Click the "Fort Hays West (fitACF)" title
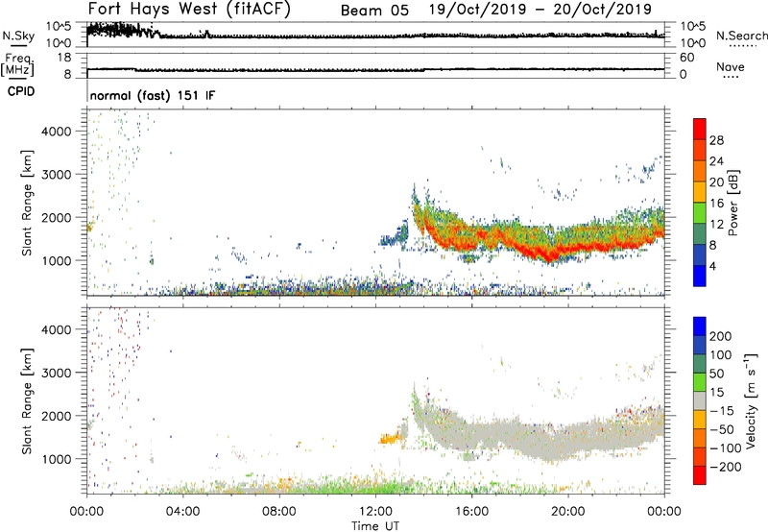The height and width of the screenshot is (532, 768). click(189, 10)
